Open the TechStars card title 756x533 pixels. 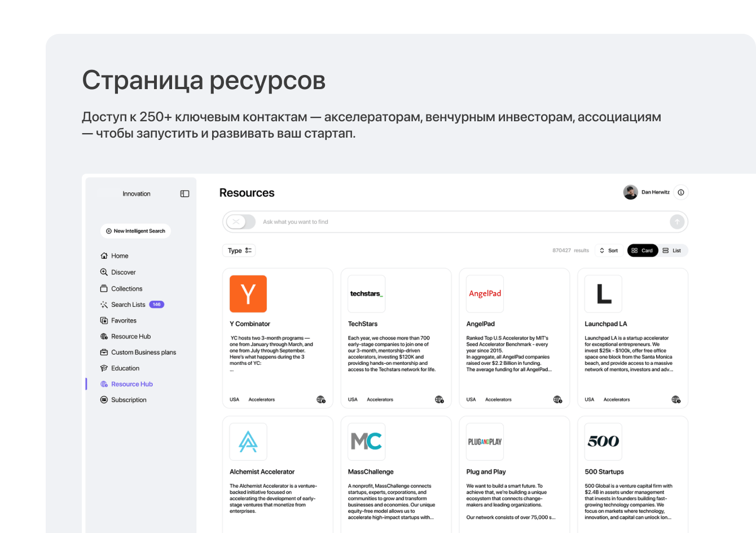click(363, 324)
